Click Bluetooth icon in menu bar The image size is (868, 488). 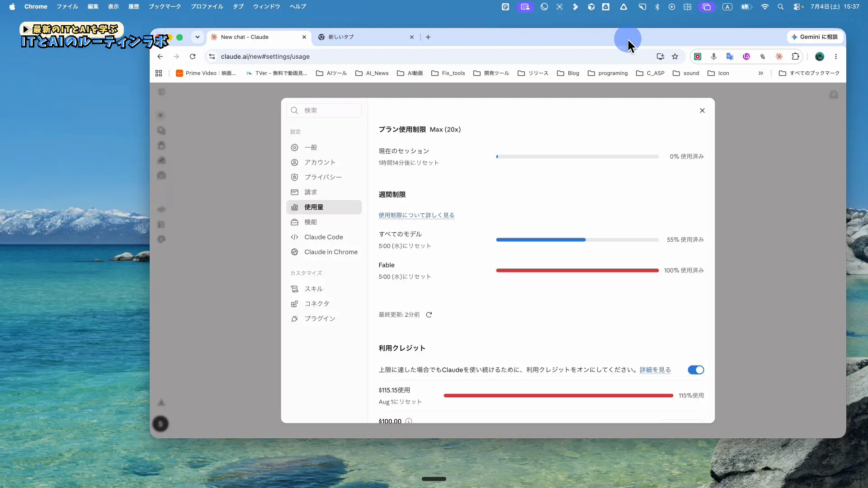pyautogui.click(x=657, y=7)
